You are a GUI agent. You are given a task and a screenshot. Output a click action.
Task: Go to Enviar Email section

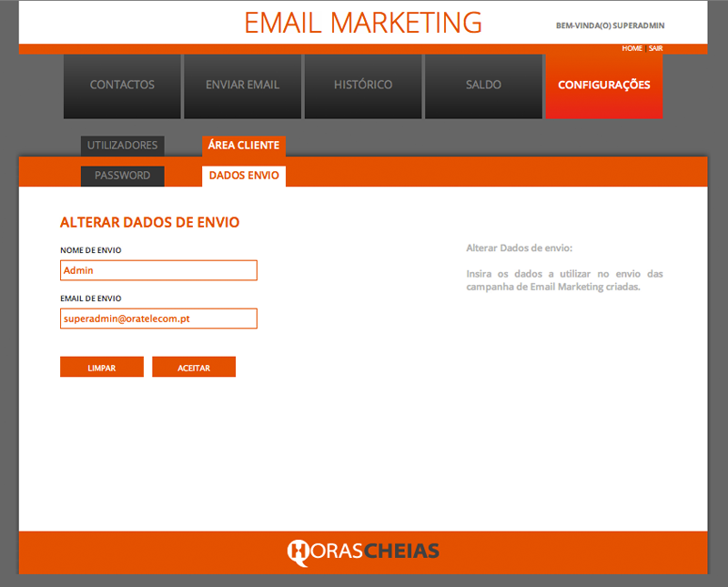tap(242, 86)
